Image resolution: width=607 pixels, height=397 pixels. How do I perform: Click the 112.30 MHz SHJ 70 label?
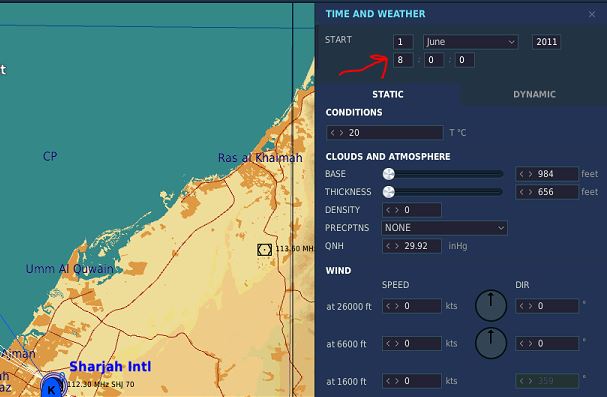(101, 384)
